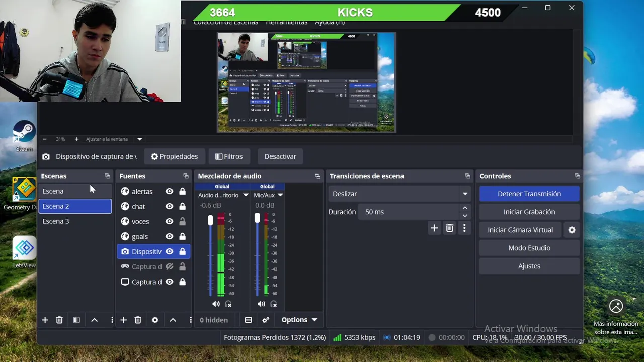Image resolution: width=644 pixels, height=362 pixels.
Task: Mute the Mic/Aux speaker icon
Action: 261,304
